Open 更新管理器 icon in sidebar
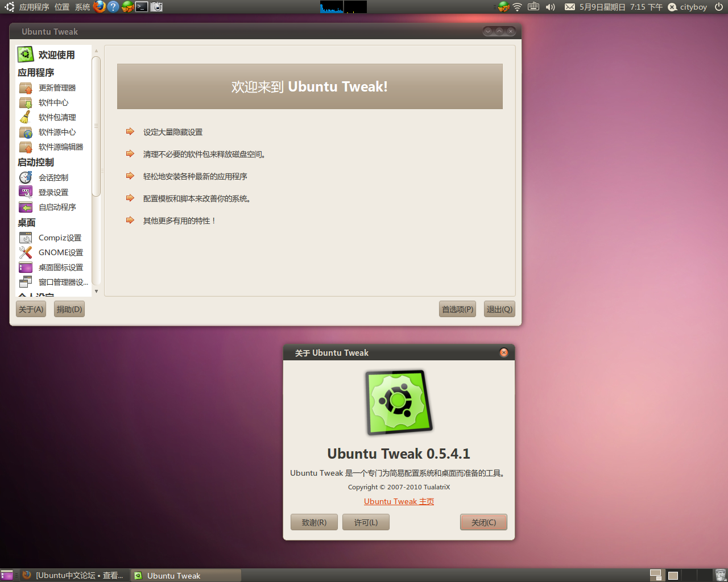The height and width of the screenshot is (582, 728). tap(26, 88)
